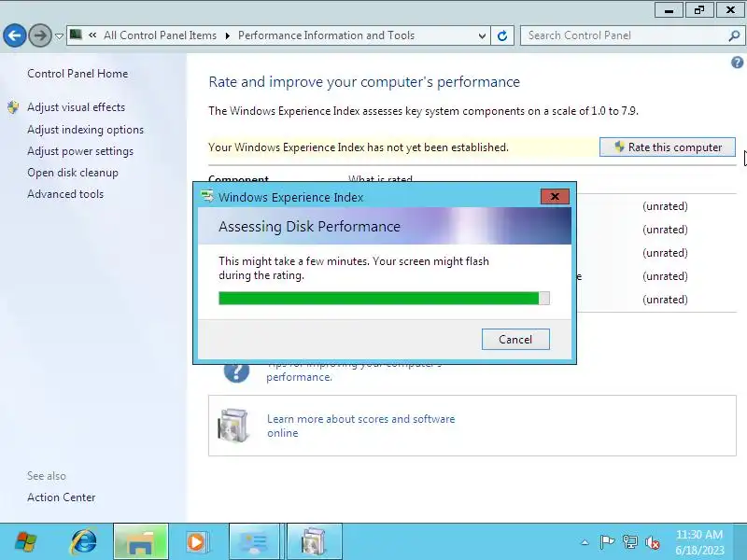This screenshot has height=560, width=747.
Task: Open the help question mark icon
Action: click(737, 63)
